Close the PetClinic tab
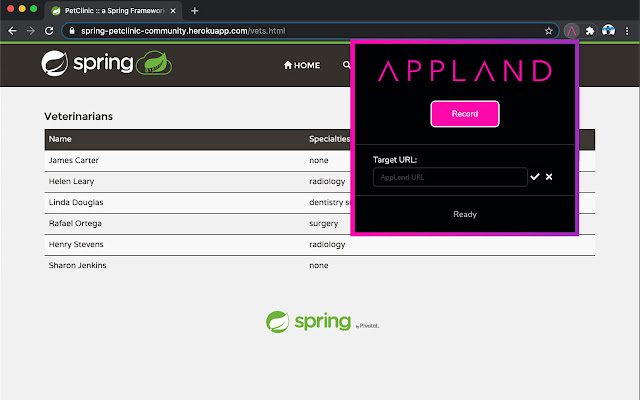The height and width of the screenshot is (400, 640). coord(173,11)
